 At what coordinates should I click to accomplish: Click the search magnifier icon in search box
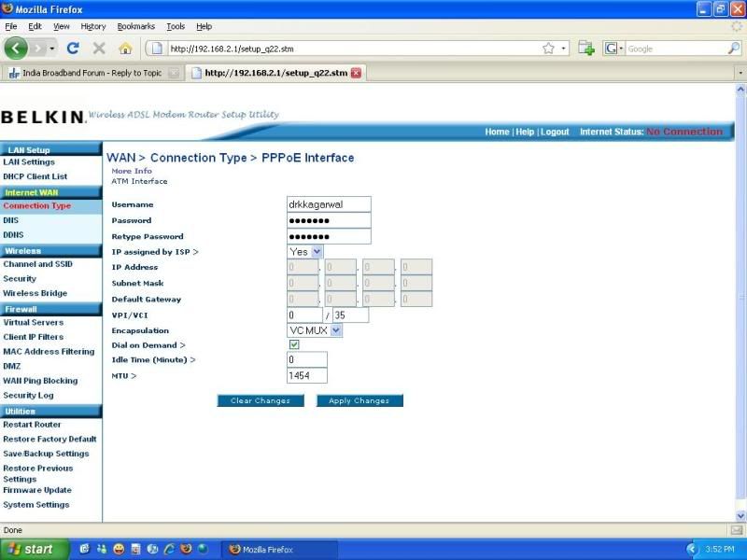[733, 49]
